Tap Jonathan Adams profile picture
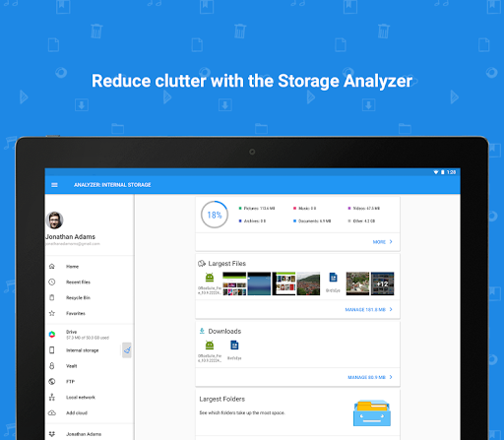This screenshot has height=440, width=504. coord(54,220)
